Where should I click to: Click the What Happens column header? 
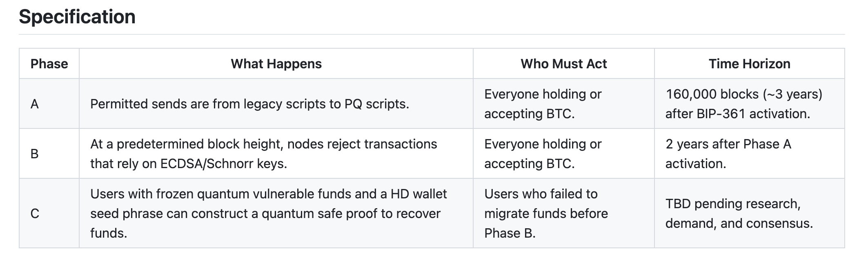tap(276, 64)
